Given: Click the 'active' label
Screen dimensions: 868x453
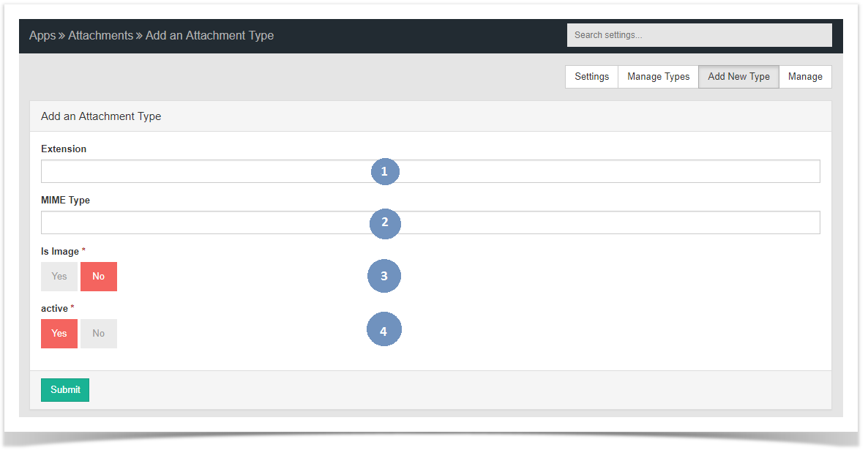Looking at the screenshot, I should pyautogui.click(x=54, y=308).
